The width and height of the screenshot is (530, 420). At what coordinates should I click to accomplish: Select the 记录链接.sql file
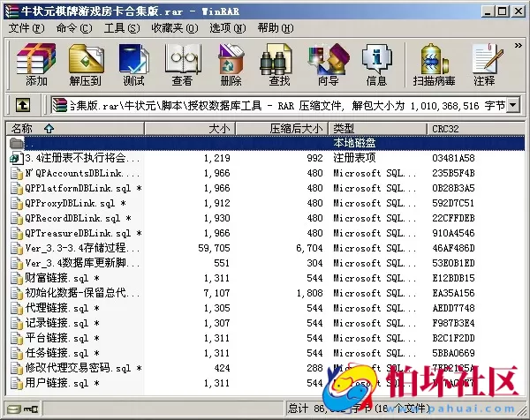pyautogui.click(x=266, y=323)
